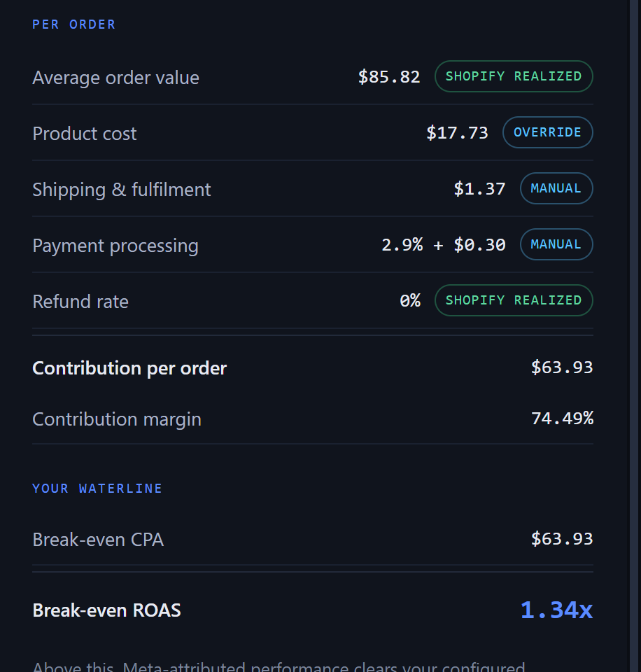Screen dimensions: 641x672
Task: Click the Break-even ROAS label
Action: 106,610
